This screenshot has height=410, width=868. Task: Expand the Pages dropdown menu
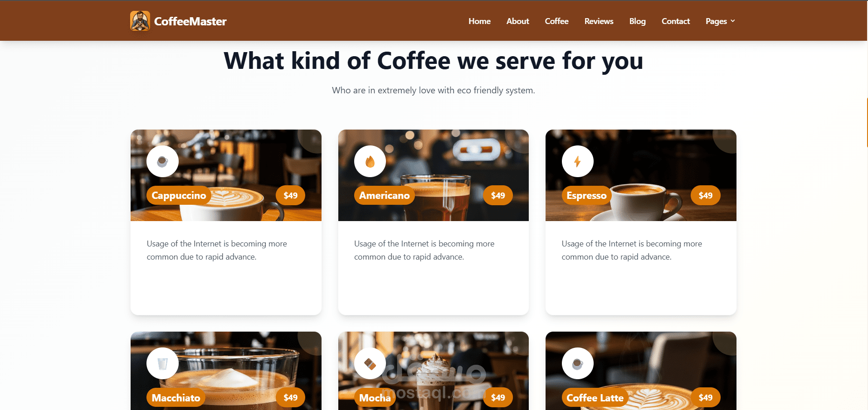[720, 21]
